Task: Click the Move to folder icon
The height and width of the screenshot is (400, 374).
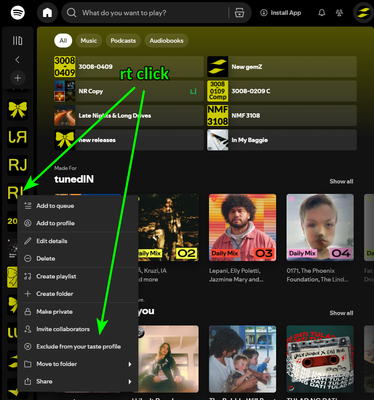Action: click(28, 364)
